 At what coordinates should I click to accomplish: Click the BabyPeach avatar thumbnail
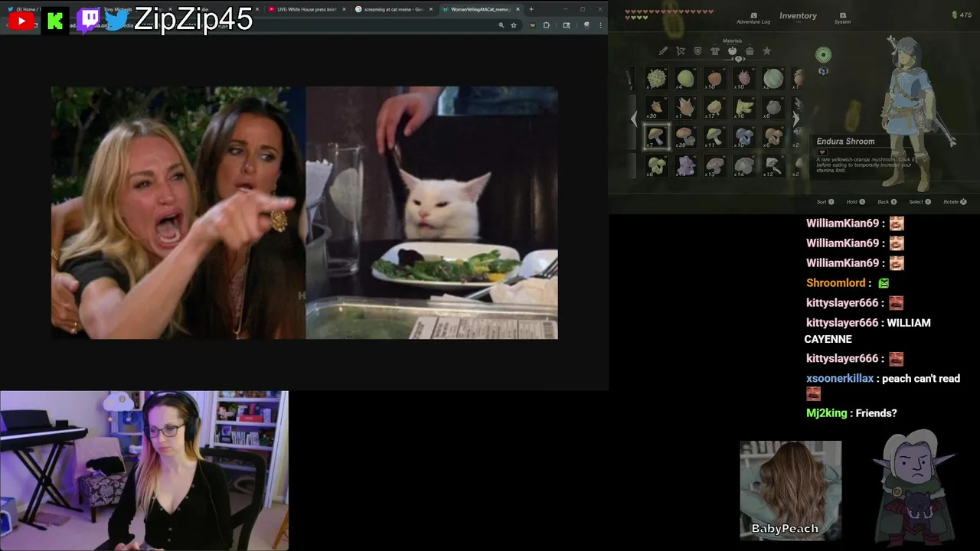[x=790, y=490]
